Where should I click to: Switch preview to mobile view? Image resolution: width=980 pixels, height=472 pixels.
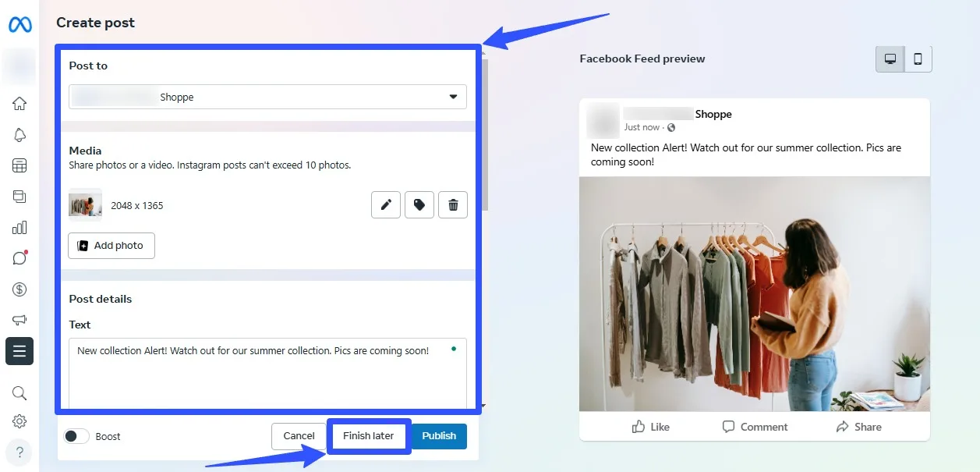click(x=918, y=59)
